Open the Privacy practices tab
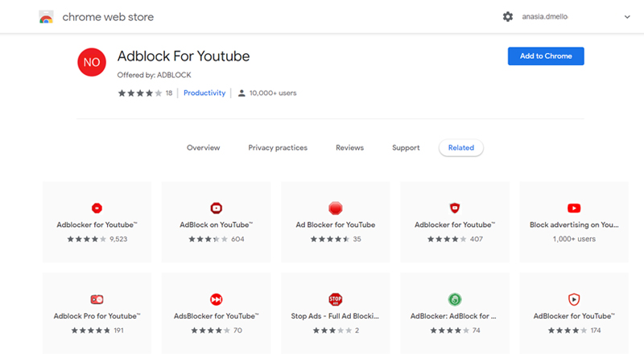The height and width of the screenshot is (362, 644). coord(278,148)
